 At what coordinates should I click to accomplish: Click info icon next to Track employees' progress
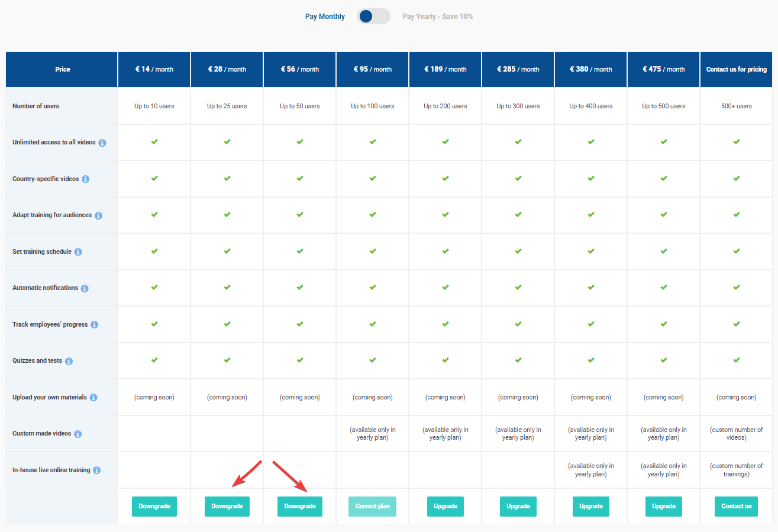coord(94,325)
